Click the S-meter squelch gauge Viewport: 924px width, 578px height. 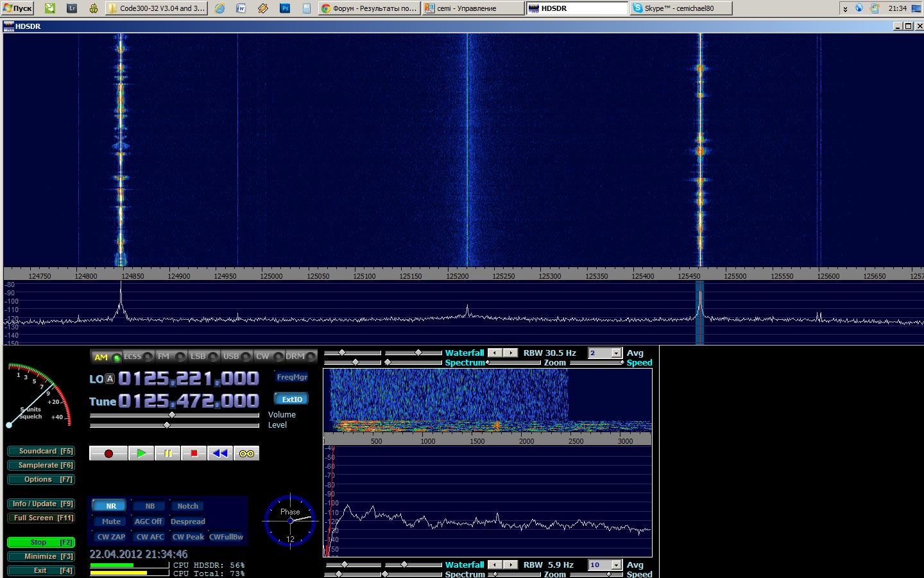(38, 395)
